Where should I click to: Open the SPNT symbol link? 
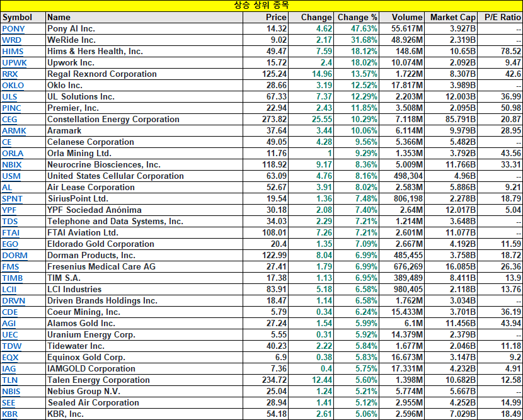tap(13, 199)
